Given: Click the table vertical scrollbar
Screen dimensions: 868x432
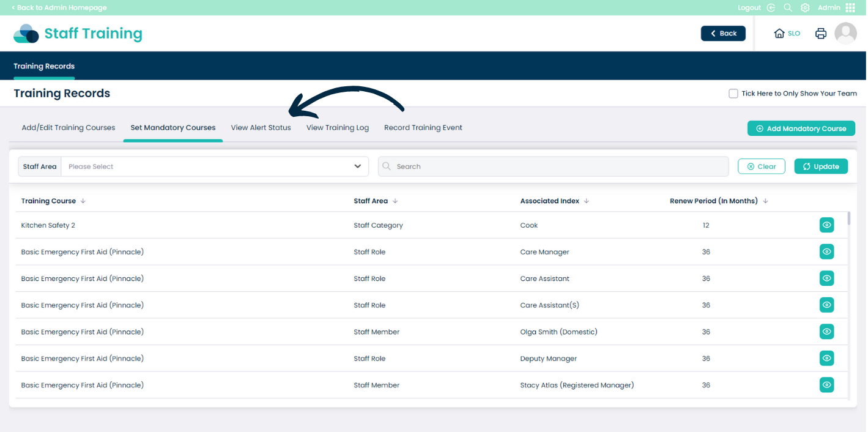Looking at the screenshot, I should pos(848,218).
